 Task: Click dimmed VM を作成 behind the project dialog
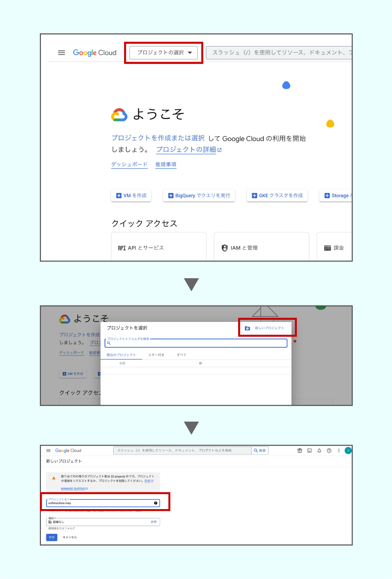coord(73,374)
